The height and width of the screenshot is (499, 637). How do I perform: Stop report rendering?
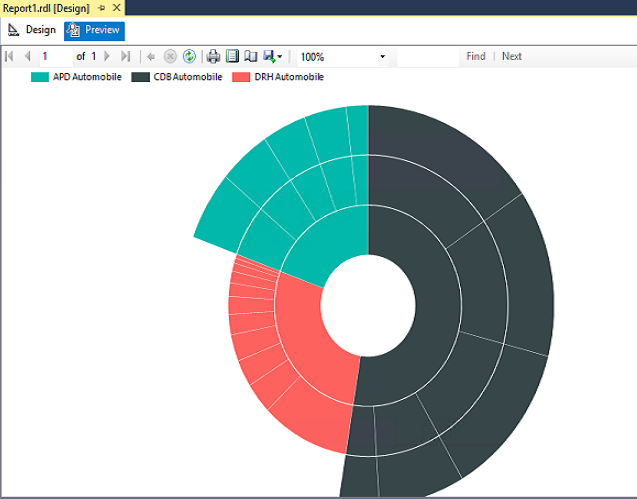pos(170,57)
